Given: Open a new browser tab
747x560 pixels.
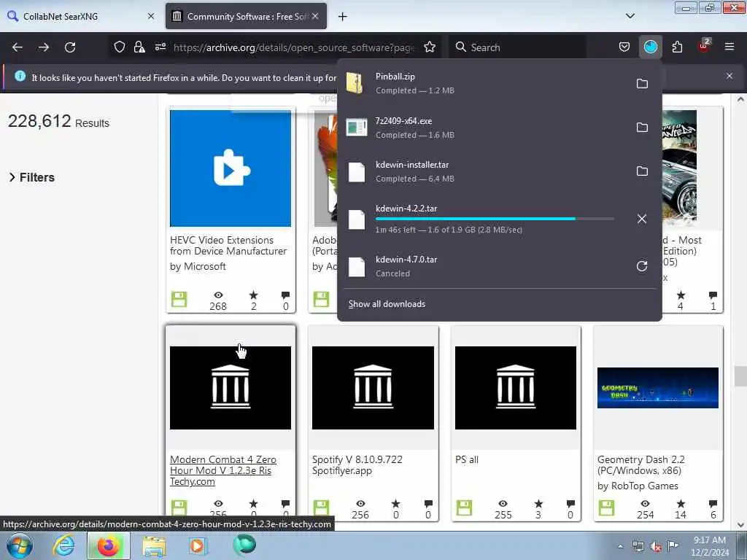Looking at the screenshot, I should click(x=342, y=17).
